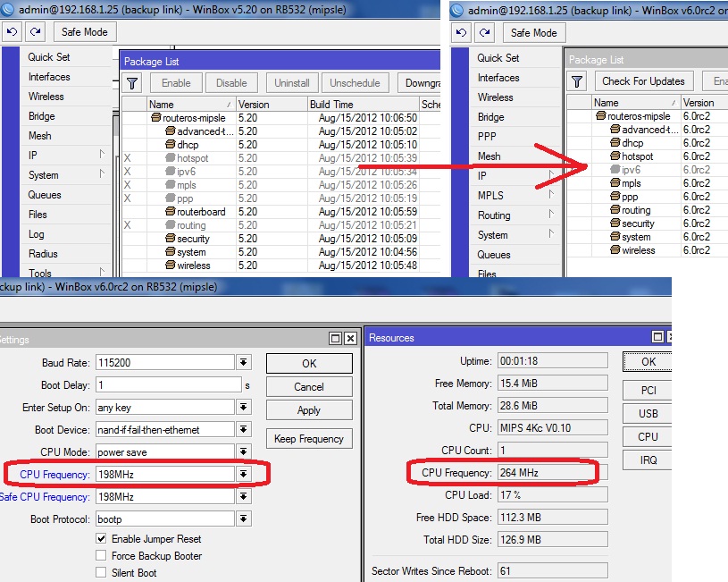Click Cancel in Settings window

tap(309, 387)
